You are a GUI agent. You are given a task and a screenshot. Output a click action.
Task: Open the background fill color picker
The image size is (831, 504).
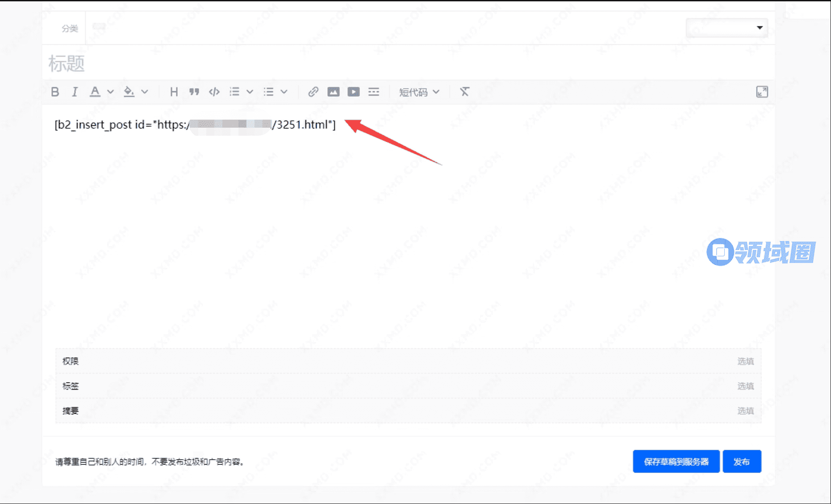tap(129, 92)
